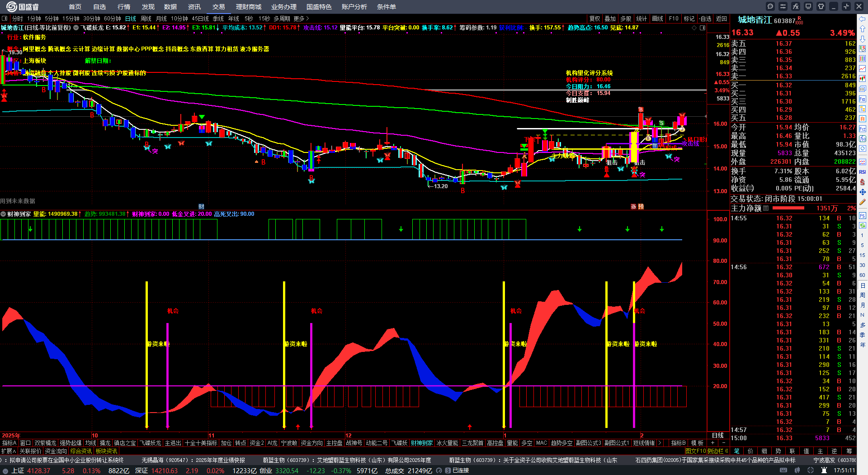Open the 交易 menu
This screenshot has height=475, width=868.
coord(219,7)
